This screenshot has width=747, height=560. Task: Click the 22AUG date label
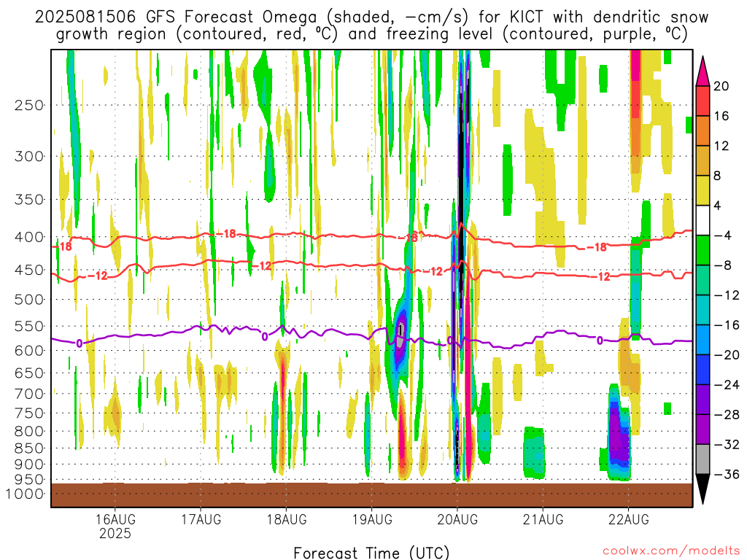pos(628,519)
